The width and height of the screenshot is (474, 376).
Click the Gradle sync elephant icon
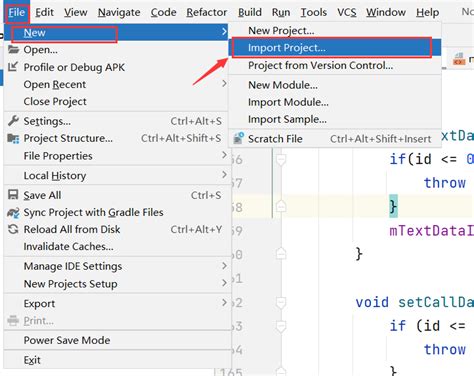point(13,212)
